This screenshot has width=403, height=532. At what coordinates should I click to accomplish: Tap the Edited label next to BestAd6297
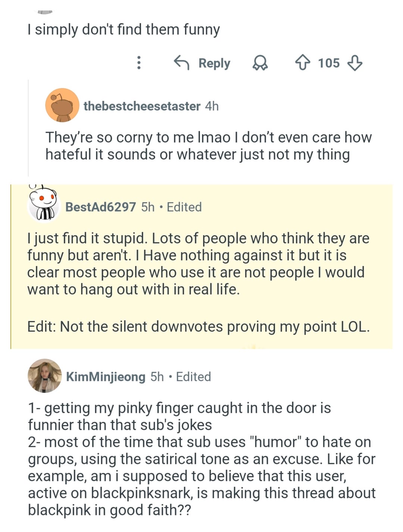click(184, 207)
